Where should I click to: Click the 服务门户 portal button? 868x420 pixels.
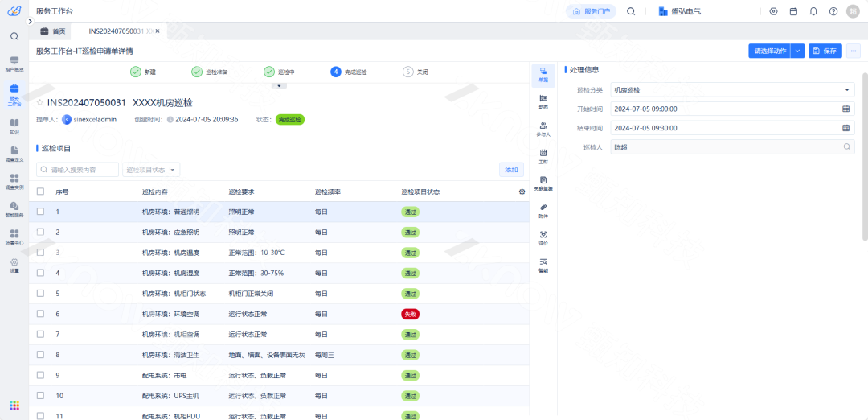591,11
